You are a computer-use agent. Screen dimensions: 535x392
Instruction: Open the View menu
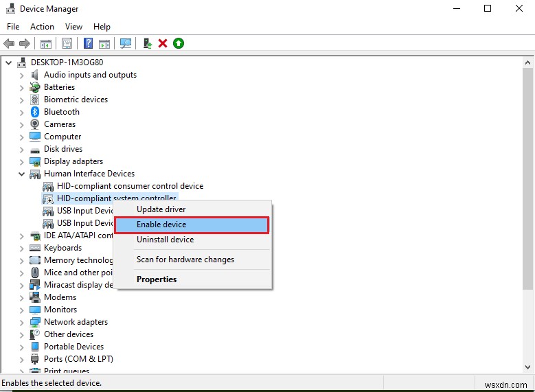(x=73, y=27)
